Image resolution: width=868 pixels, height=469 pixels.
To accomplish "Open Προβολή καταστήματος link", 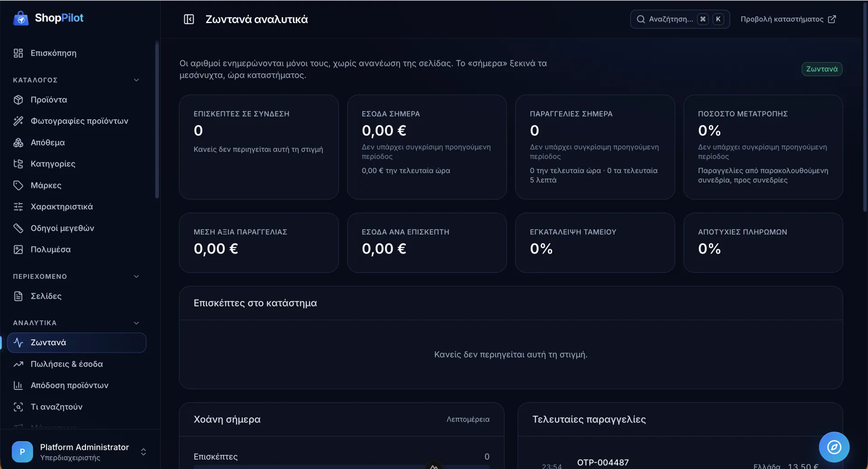I will (788, 19).
